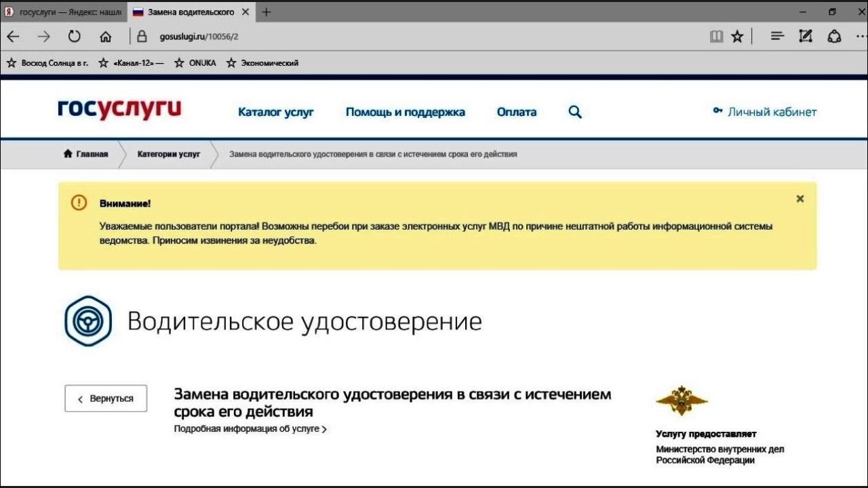
Task: Open Подробная информация об услуге link
Action: [250, 429]
